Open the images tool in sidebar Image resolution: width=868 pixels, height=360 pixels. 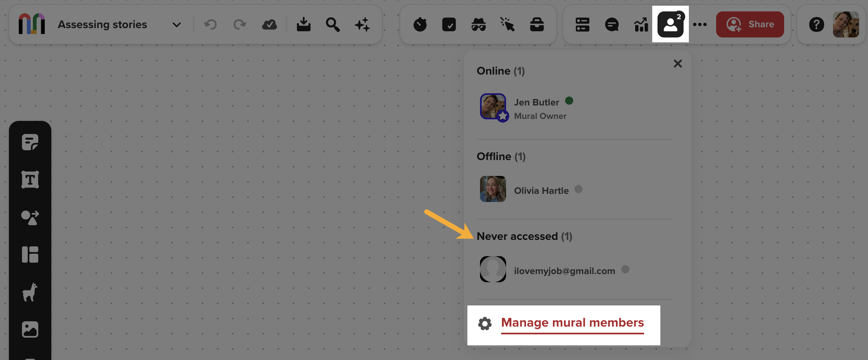point(30,329)
